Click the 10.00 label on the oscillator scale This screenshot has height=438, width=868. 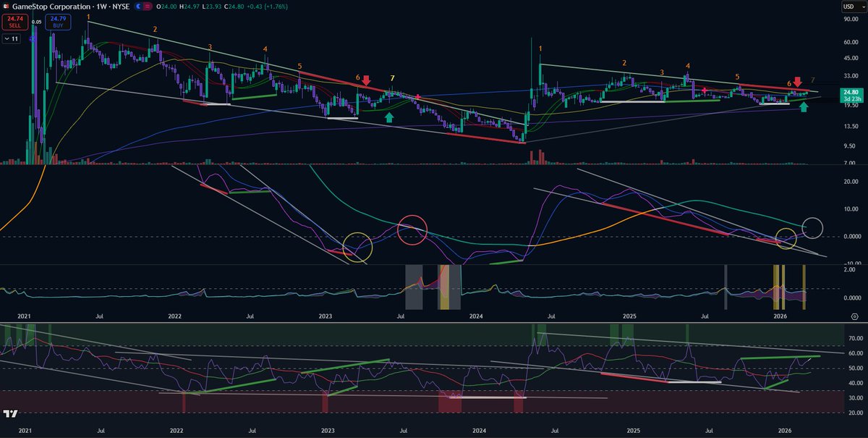tap(850, 209)
